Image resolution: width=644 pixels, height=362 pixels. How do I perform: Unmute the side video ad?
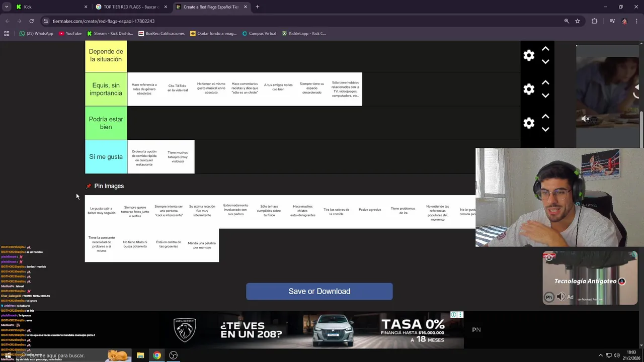[585, 119]
